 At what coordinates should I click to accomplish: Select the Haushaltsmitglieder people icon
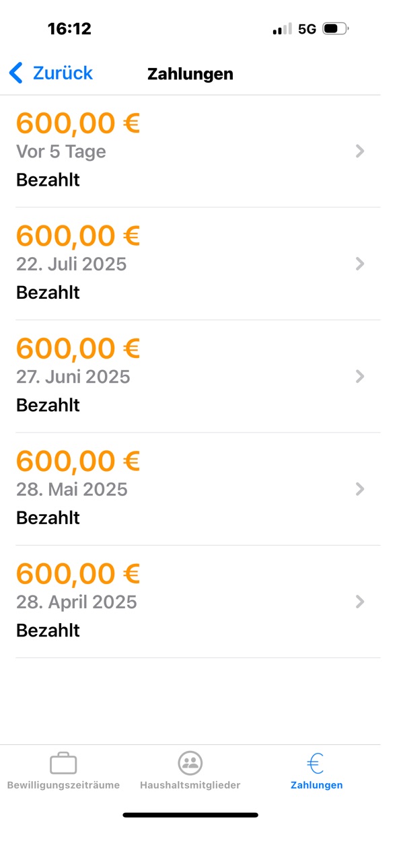coord(190,763)
